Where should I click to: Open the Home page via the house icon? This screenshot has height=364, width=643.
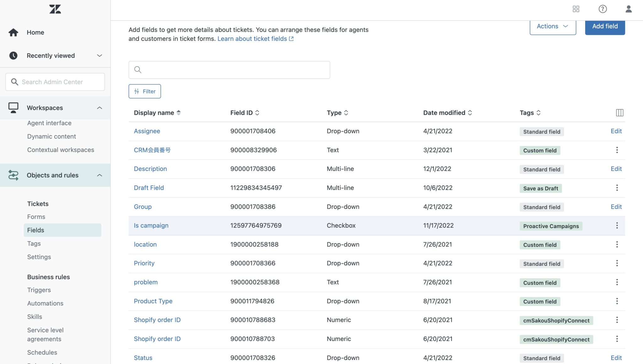(14, 32)
